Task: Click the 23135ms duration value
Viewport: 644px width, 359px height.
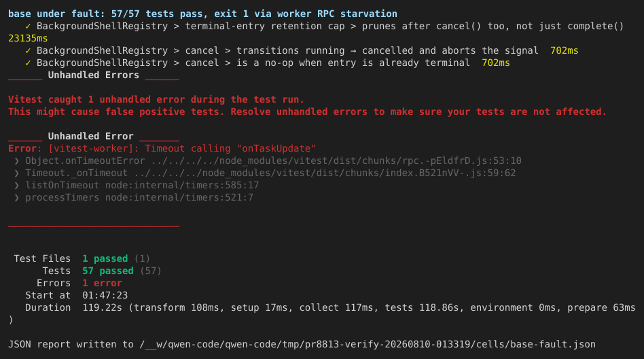Action: tap(28, 39)
